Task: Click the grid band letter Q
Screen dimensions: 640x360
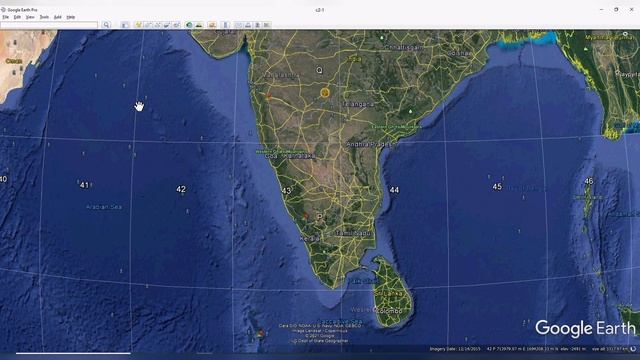Action: pyautogui.click(x=319, y=70)
